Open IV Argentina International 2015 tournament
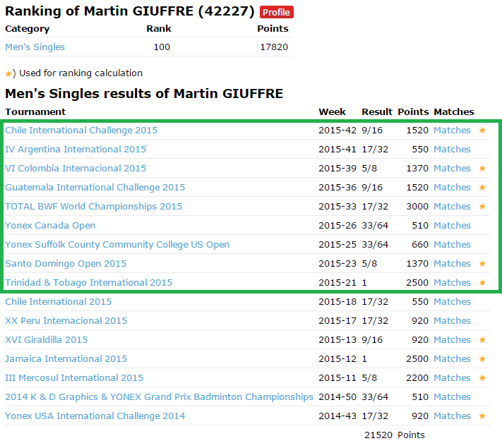The width and height of the screenshot is (502, 448). pyautogui.click(x=76, y=149)
